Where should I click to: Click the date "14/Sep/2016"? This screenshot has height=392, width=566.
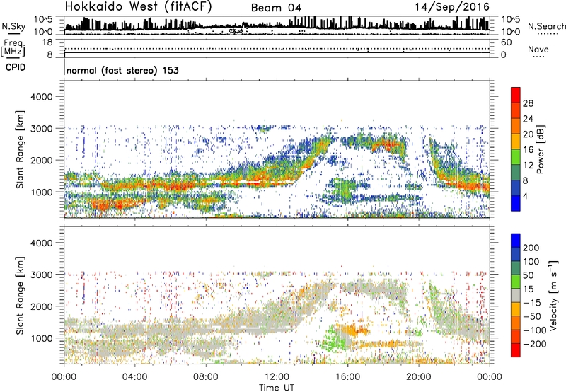point(452,7)
